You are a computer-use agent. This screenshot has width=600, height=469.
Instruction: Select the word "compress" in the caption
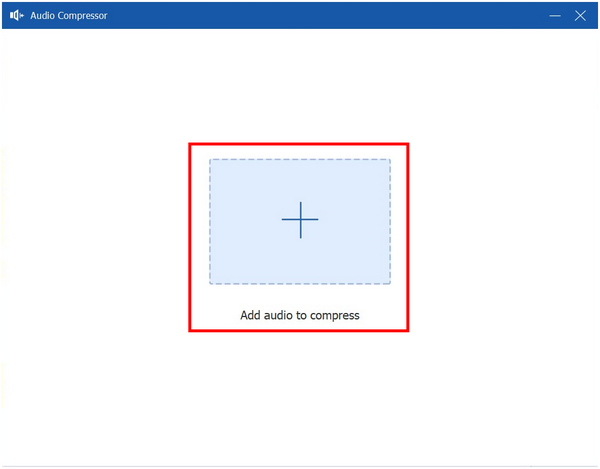(334, 316)
